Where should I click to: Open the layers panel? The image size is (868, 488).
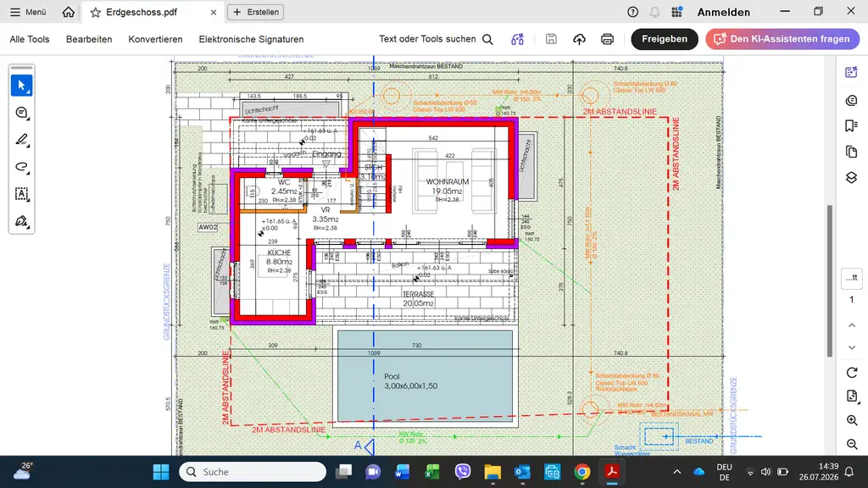[x=851, y=178]
